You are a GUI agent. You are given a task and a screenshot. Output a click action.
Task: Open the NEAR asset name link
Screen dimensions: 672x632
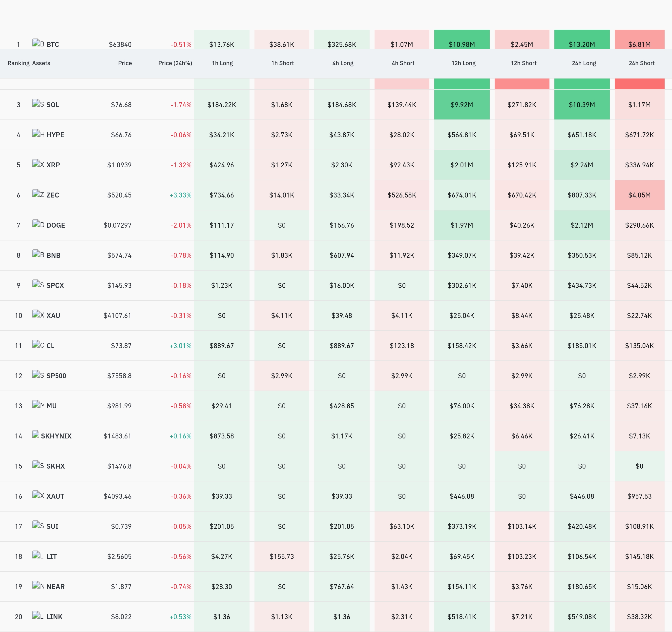[x=55, y=587]
